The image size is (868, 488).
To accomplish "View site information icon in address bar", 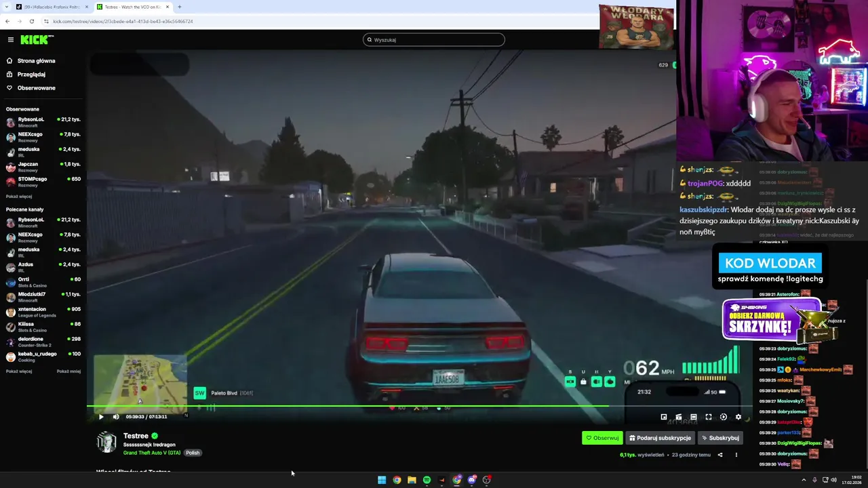I will click(x=47, y=21).
